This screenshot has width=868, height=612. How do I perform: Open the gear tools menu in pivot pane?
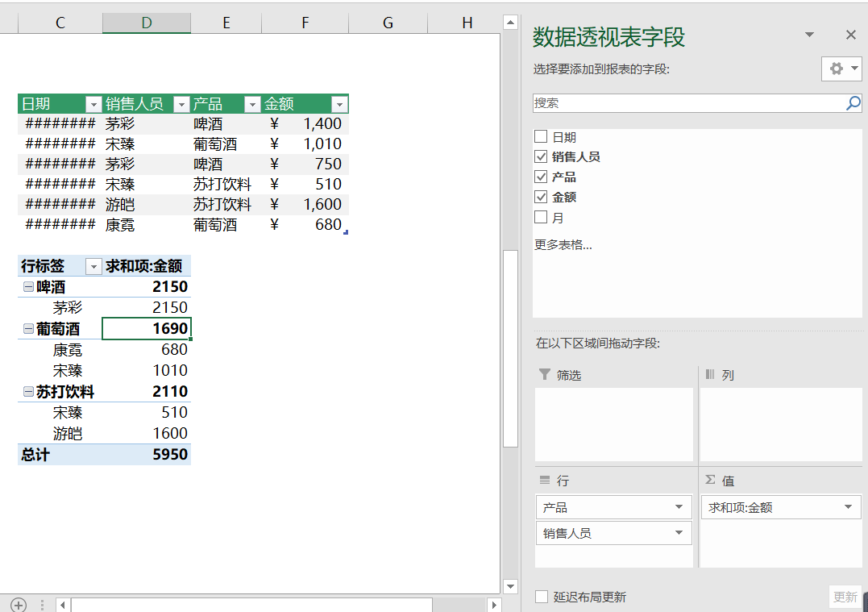point(841,69)
